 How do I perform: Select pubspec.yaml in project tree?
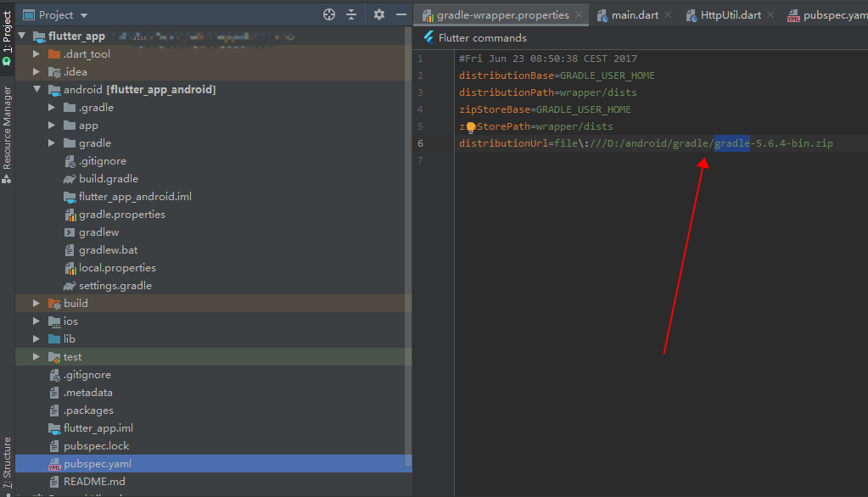click(98, 464)
